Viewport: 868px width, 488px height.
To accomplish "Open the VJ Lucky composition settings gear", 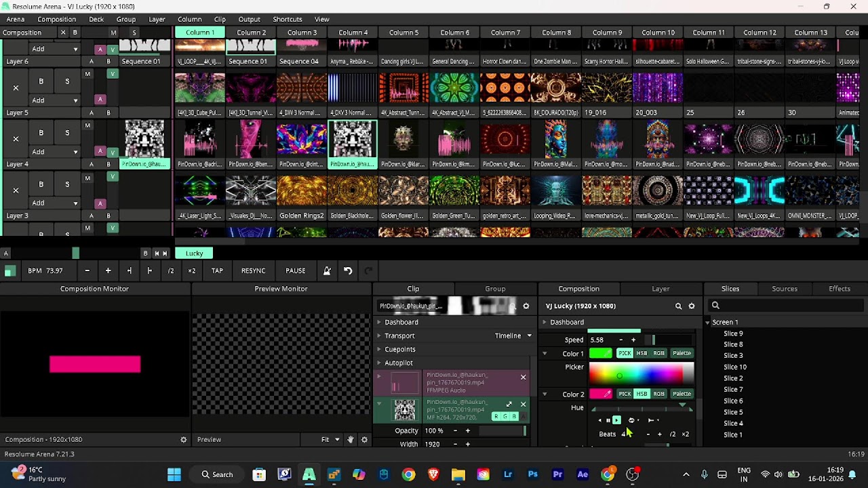I will coord(692,306).
